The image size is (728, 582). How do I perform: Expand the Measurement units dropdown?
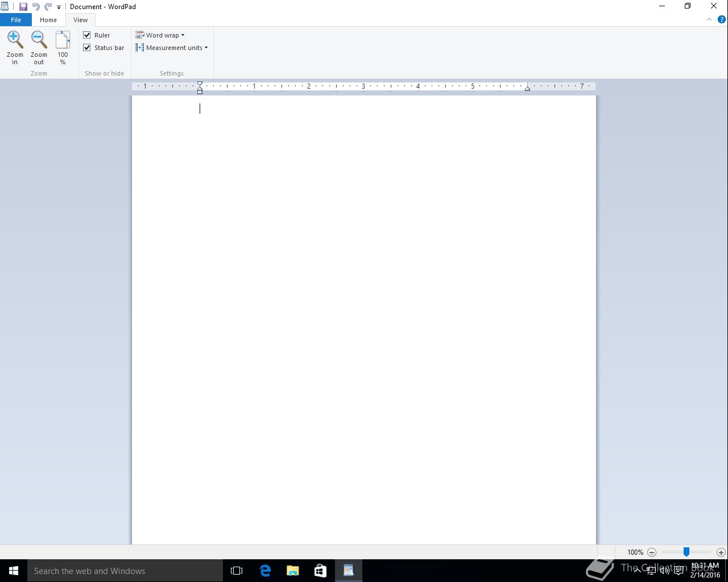pyautogui.click(x=172, y=48)
